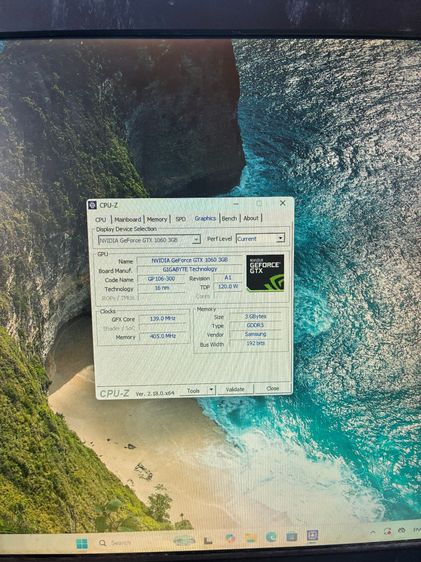Click the Validate button
The image size is (421, 562).
tap(235, 389)
